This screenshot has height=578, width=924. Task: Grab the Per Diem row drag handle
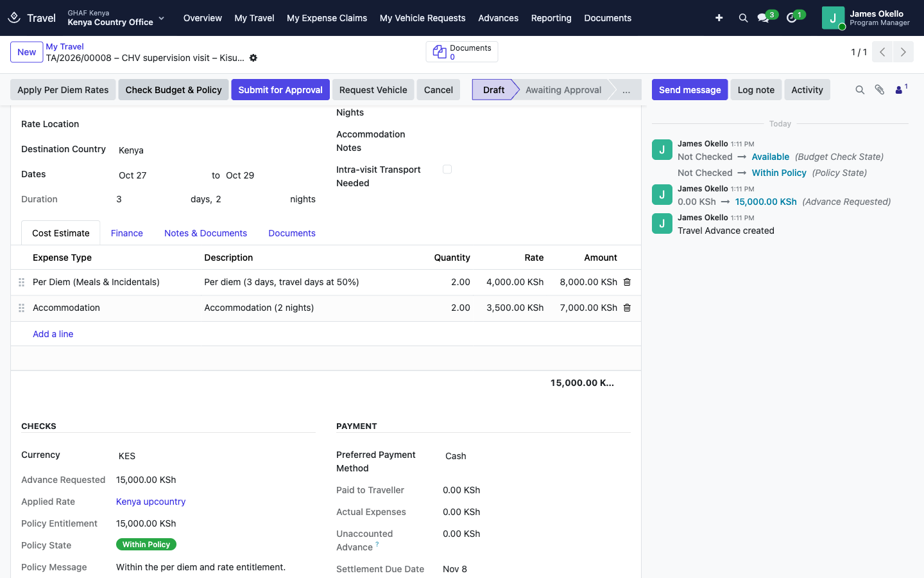coord(21,282)
